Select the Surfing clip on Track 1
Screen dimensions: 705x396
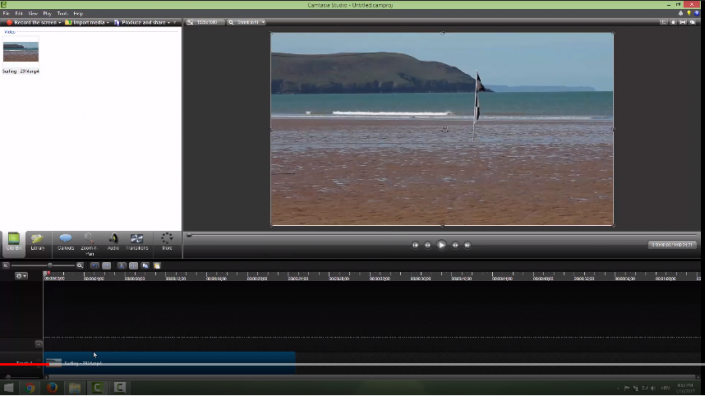click(x=170, y=363)
